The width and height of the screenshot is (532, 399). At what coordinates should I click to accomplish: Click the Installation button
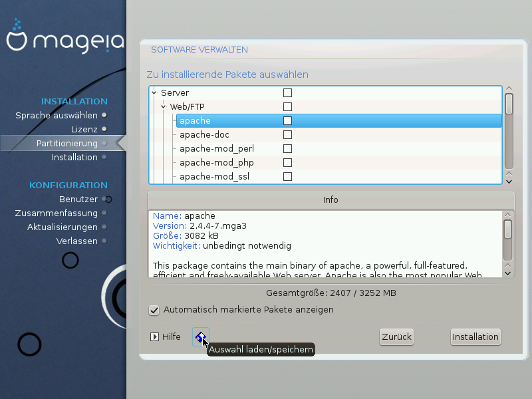click(x=475, y=337)
